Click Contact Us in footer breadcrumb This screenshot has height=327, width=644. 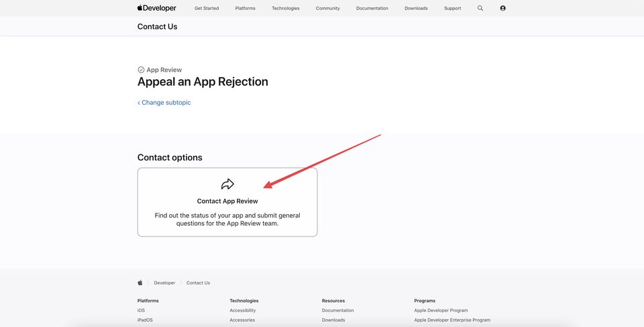[x=198, y=283]
